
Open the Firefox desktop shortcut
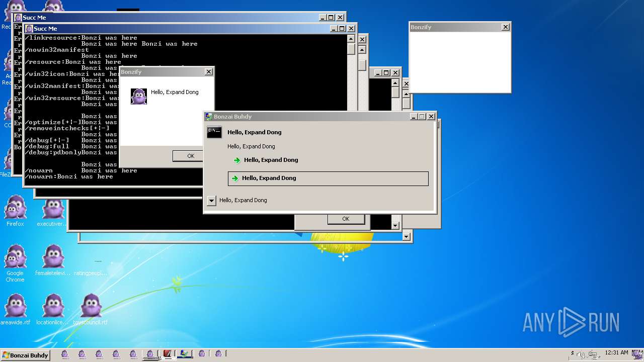(x=15, y=210)
